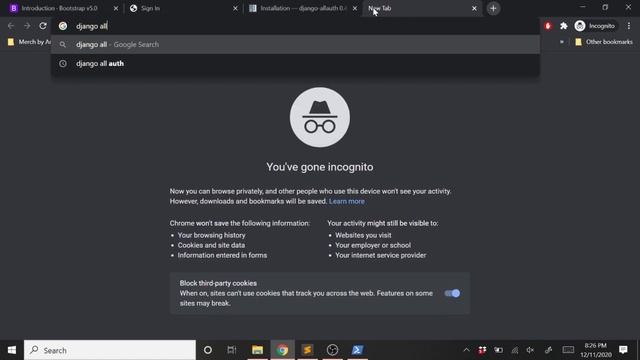Open Task View on taskbar
640x360 pixels.
click(232, 350)
